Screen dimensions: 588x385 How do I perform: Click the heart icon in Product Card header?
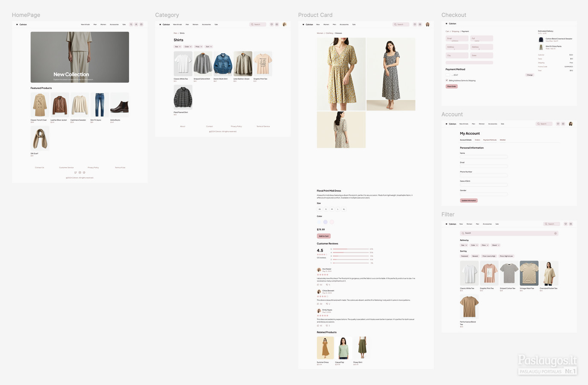415,24
